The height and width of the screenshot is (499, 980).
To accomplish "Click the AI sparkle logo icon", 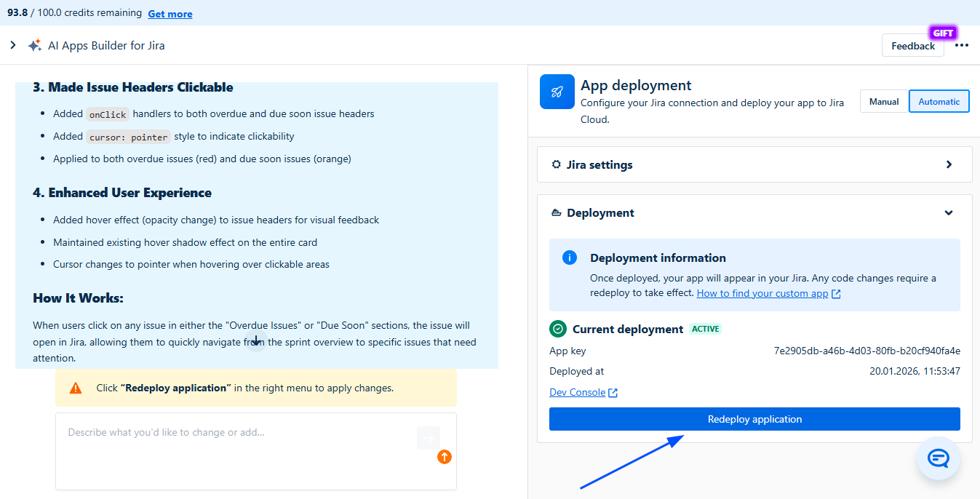I will click(34, 45).
